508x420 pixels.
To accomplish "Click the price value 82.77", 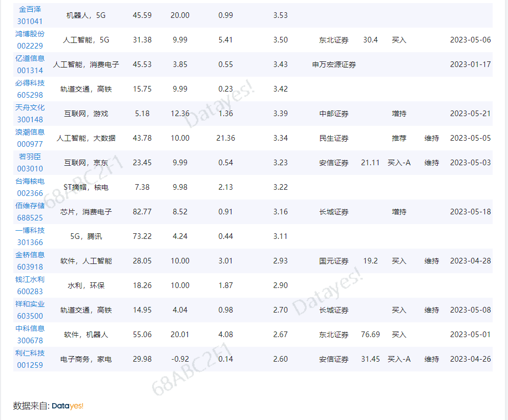I will coord(142,212).
